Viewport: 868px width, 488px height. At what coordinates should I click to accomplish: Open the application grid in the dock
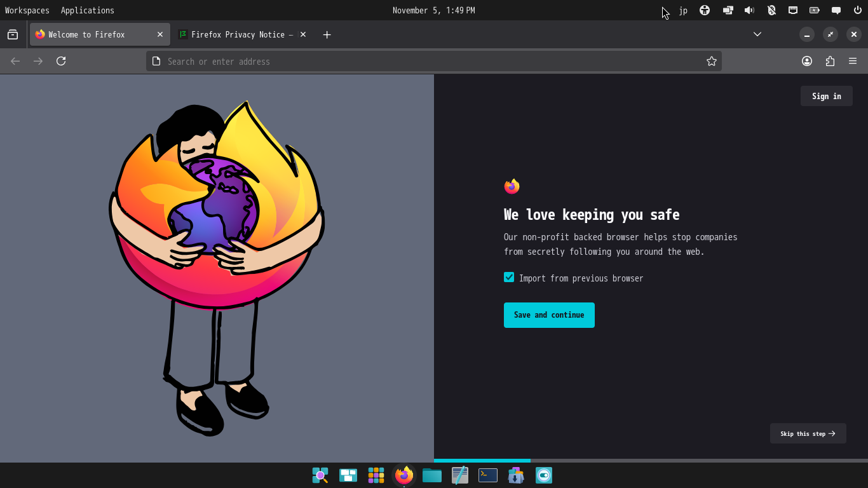376,475
